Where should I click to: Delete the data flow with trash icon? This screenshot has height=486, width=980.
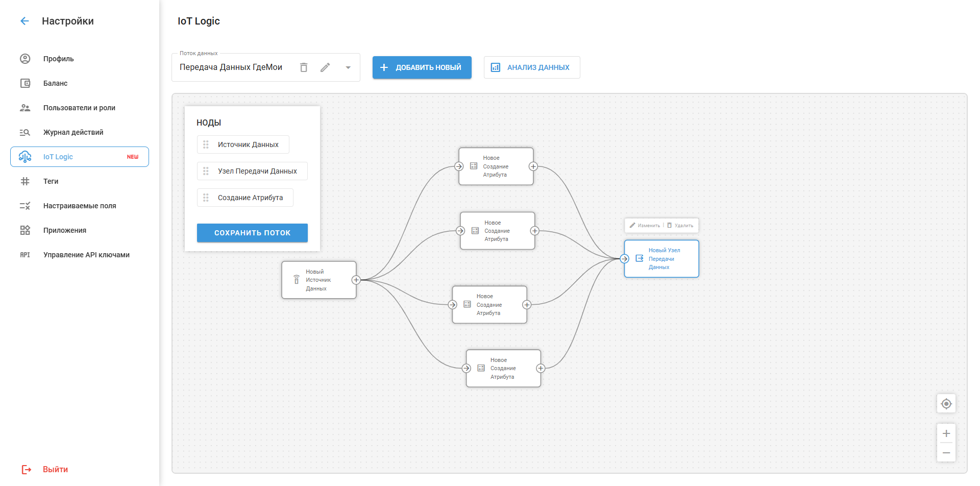(x=304, y=67)
